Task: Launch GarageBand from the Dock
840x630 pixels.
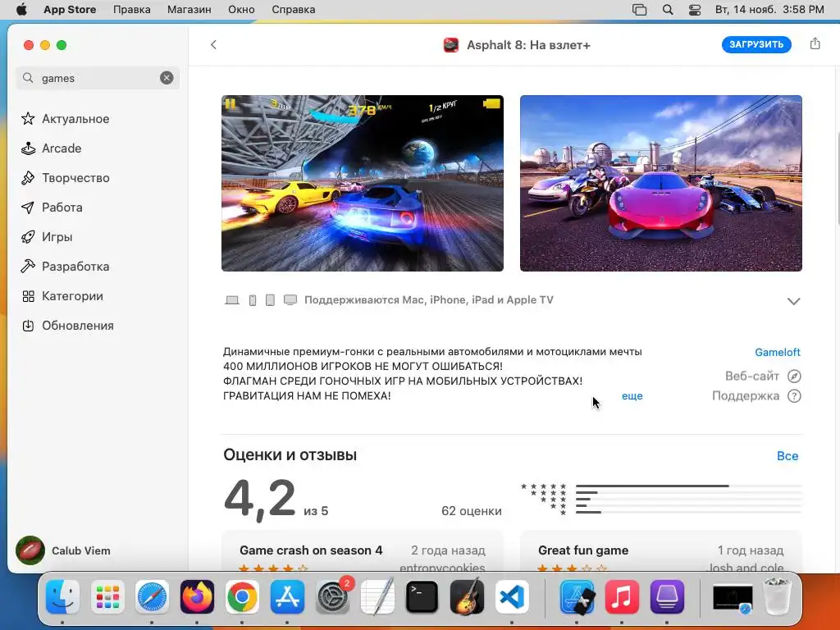Action: pos(467,597)
